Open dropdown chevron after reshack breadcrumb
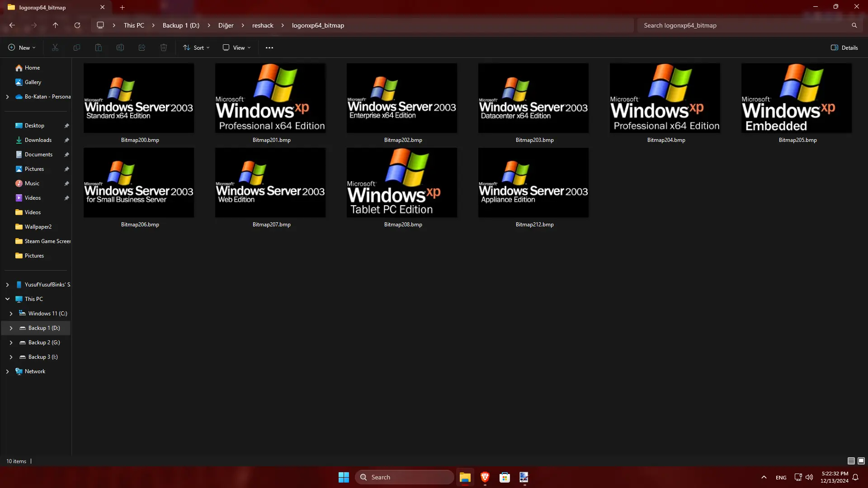This screenshot has width=868, height=488. [x=283, y=25]
